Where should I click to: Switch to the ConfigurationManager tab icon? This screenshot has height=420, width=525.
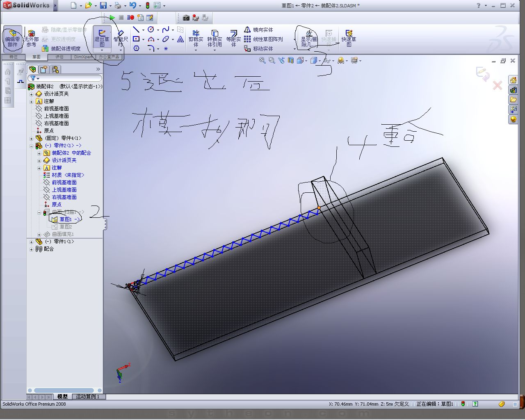[56, 69]
